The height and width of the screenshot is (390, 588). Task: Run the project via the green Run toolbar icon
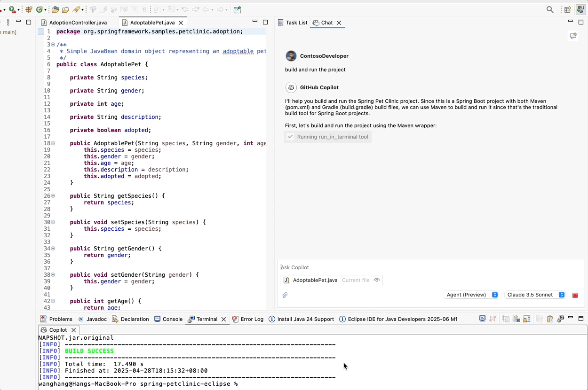tap(11, 9)
